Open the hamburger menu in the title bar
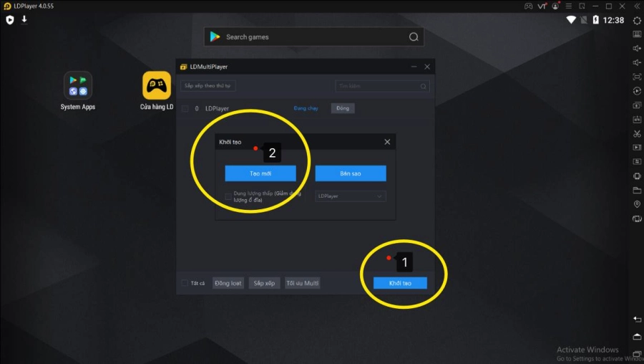Screen dimensions: 644x364 click(569, 6)
